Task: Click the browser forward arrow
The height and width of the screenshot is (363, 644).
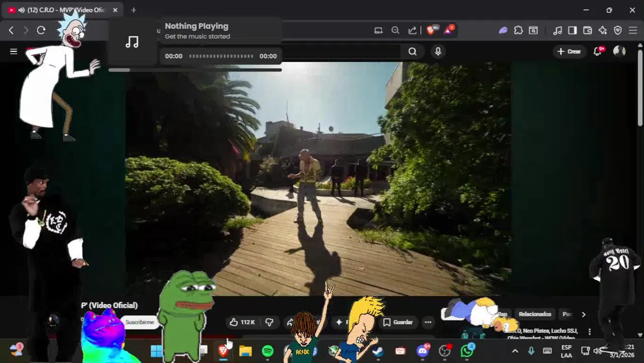Action: pyautogui.click(x=26, y=30)
